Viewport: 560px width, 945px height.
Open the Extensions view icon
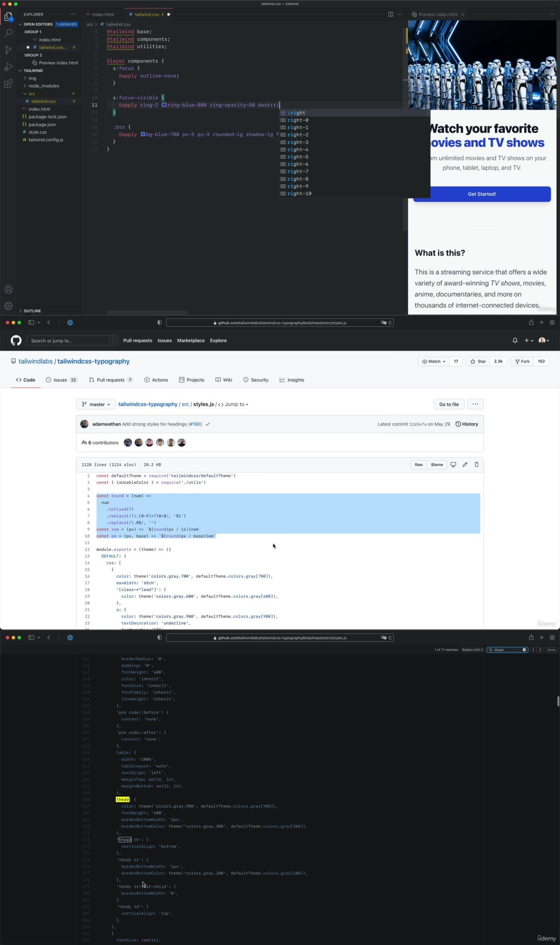click(x=8, y=84)
